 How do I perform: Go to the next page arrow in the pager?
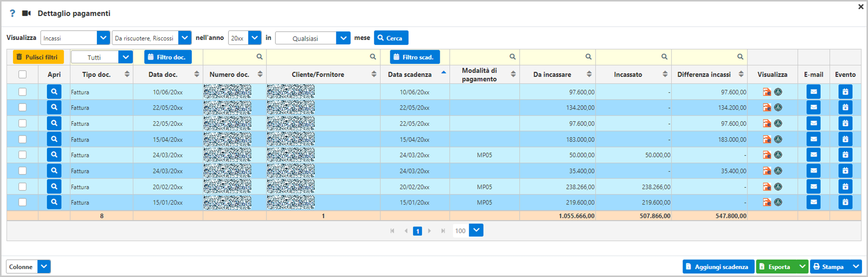[429, 231]
